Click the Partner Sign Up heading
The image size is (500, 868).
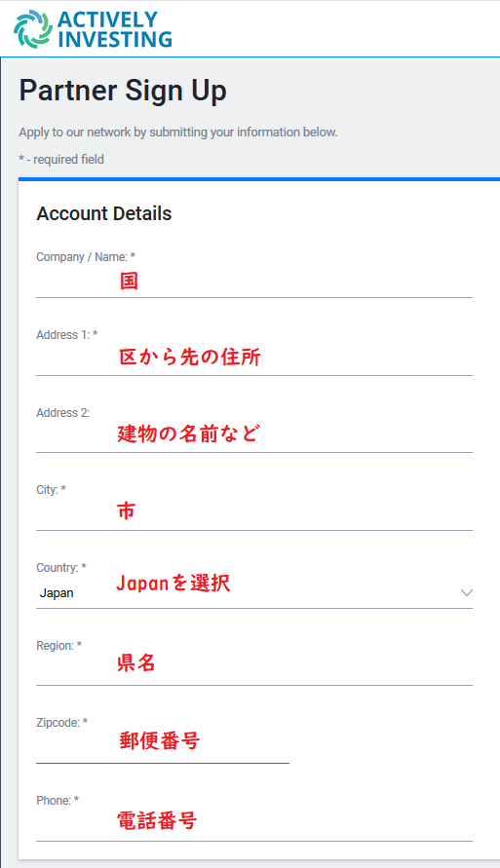[x=123, y=92]
